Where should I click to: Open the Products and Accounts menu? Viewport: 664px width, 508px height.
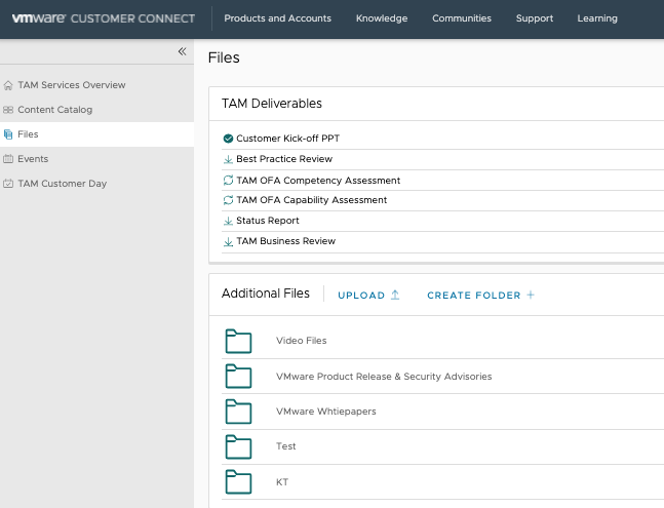(x=277, y=18)
